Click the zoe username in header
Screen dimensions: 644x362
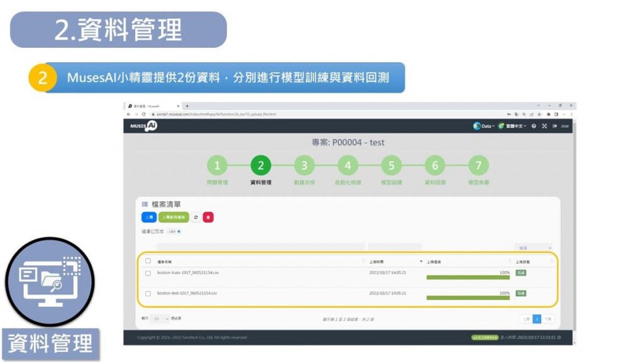pos(565,126)
